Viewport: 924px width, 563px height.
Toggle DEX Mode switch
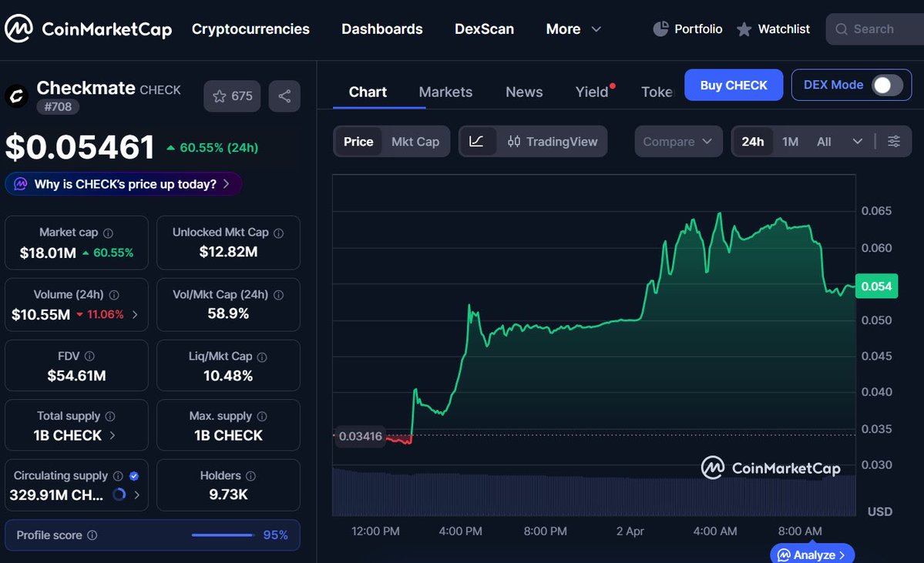point(888,85)
